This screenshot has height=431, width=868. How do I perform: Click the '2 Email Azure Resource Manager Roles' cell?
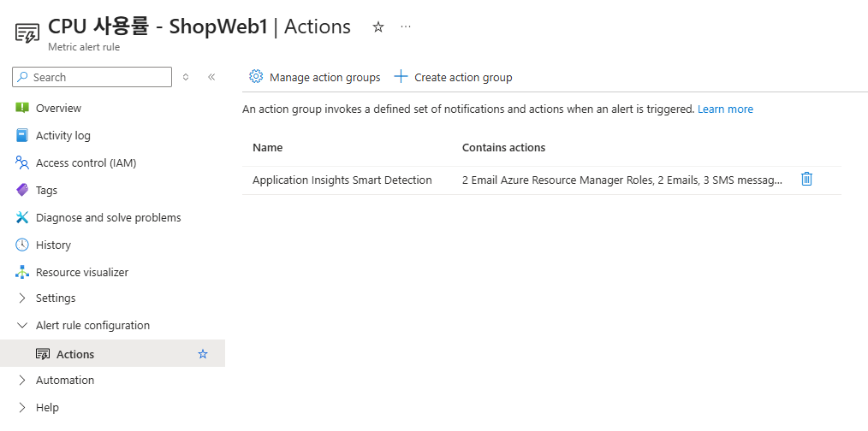[x=623, y=180]
